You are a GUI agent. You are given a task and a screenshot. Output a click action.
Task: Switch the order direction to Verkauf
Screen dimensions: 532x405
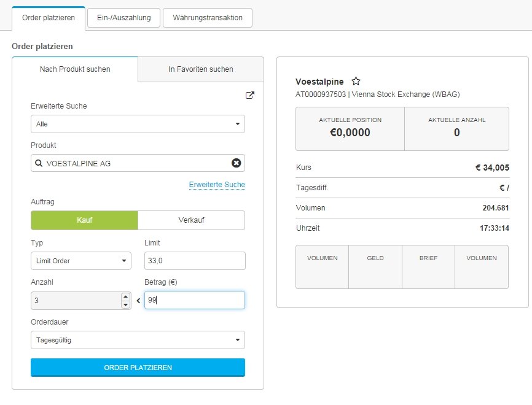191,220
